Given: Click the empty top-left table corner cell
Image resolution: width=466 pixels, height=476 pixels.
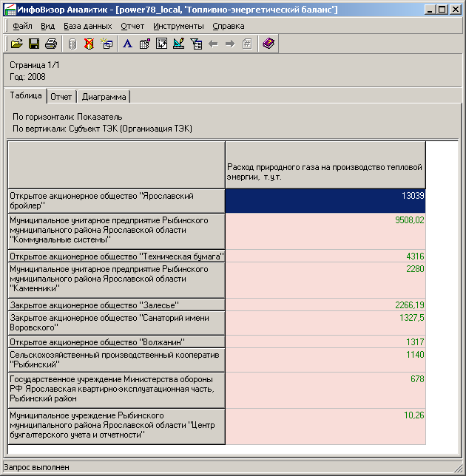Looking at the screenshot, I should [117, 165].
